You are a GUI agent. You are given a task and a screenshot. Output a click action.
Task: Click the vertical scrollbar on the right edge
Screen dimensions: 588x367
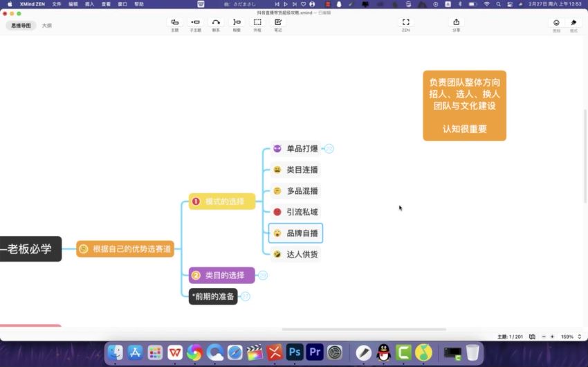point(586,156)
